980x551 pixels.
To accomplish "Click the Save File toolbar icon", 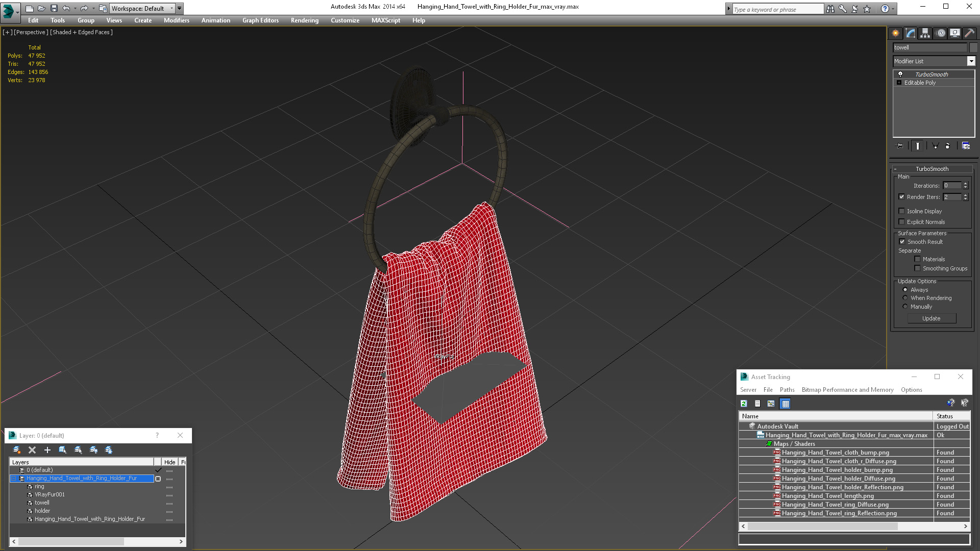I will coord(54,8).
